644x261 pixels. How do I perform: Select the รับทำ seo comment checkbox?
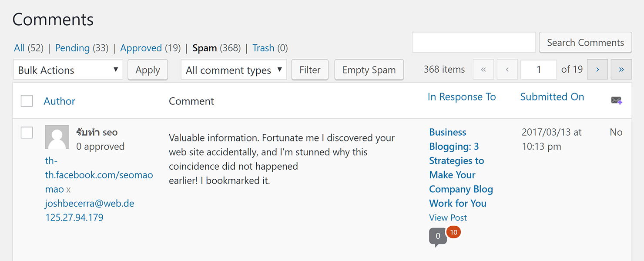(x=27, y=133)
